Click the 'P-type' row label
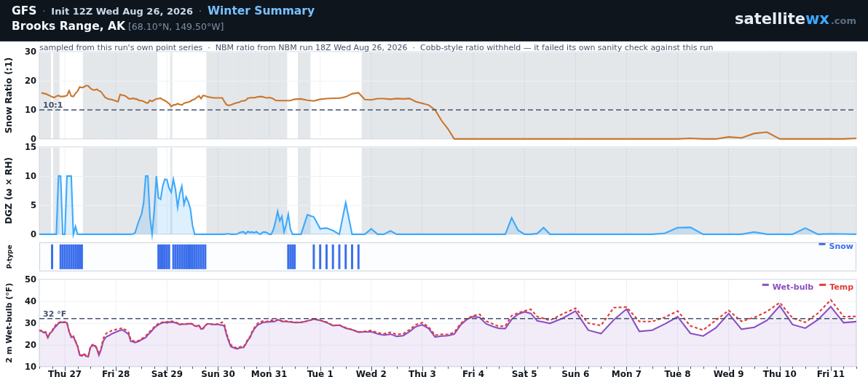The width and height of the screenshot is (868, 377). (x=9, y=257)
